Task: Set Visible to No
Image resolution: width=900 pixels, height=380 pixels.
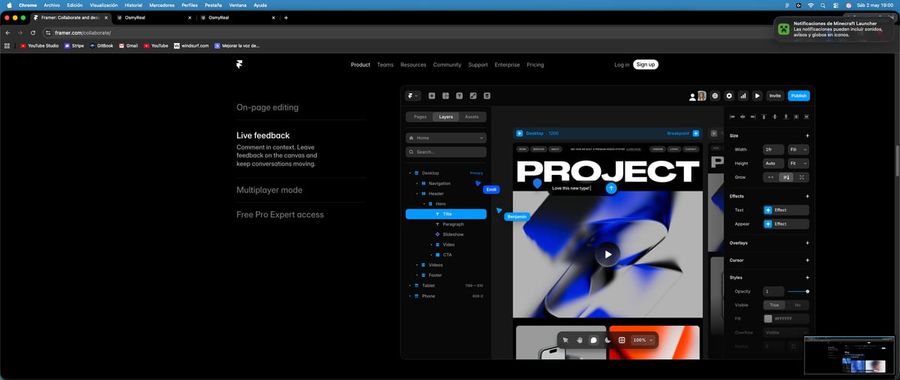Action: click(798, 305)
